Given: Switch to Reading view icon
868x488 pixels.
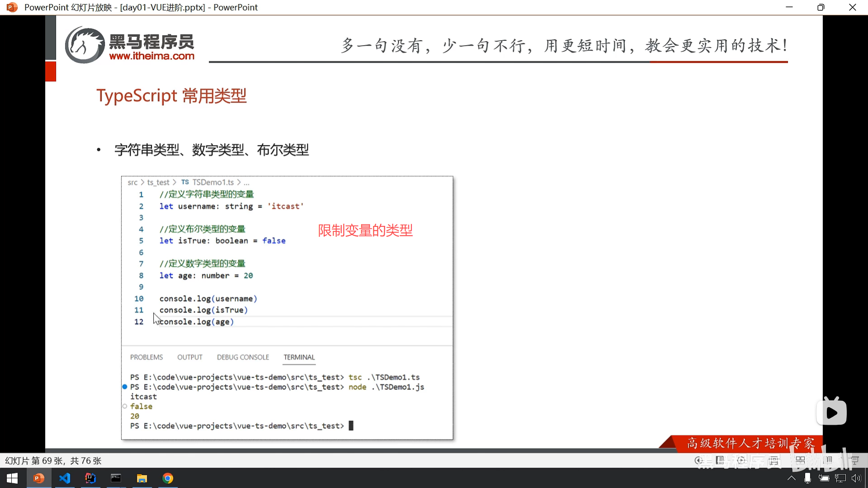Looking at the screenshot, I should click(x=828, y=460).
